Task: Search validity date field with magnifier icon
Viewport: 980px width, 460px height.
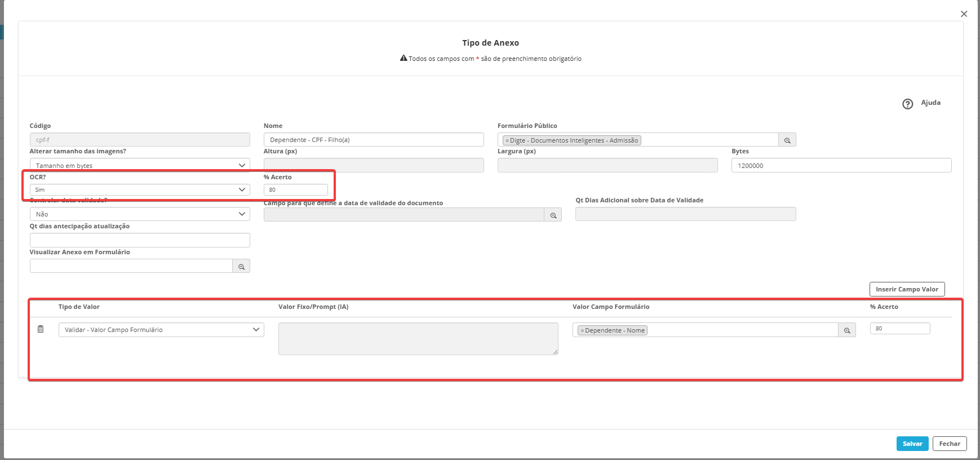Action: pyautogui.click(x=553, y=215)
